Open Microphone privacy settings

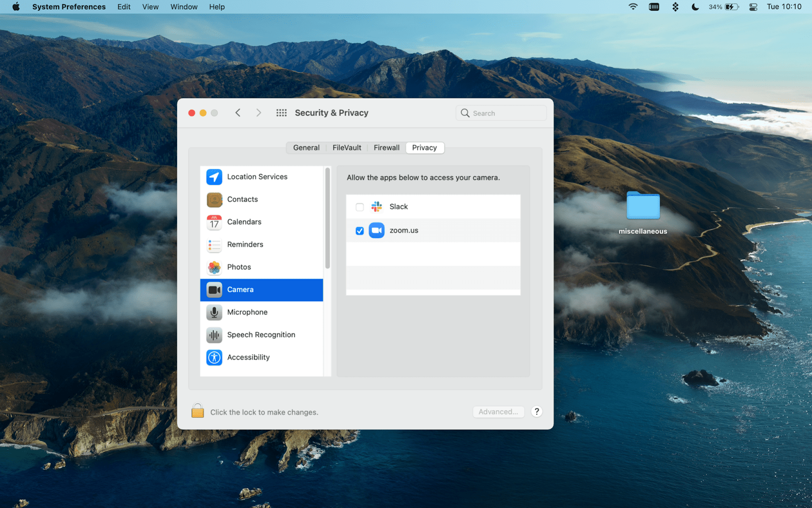247,312
